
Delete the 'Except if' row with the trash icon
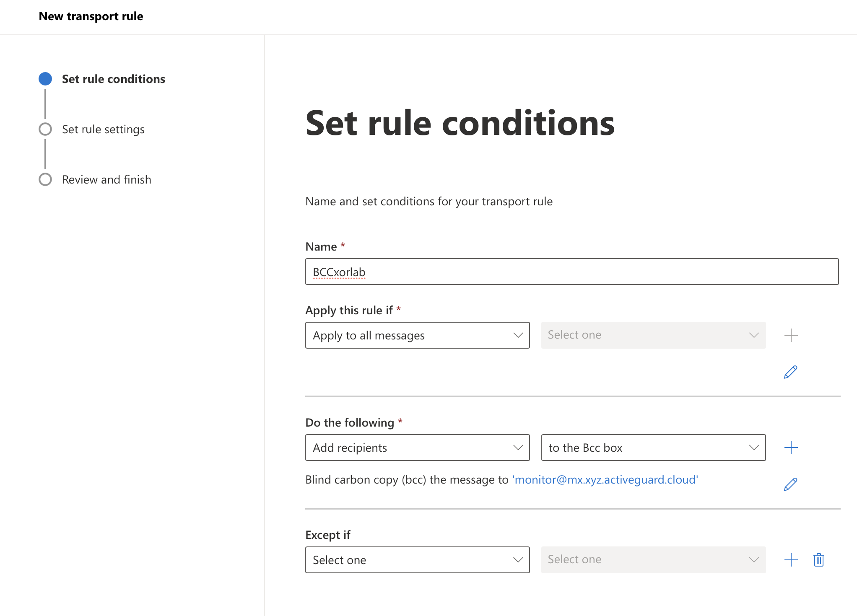tap(819, 560)
